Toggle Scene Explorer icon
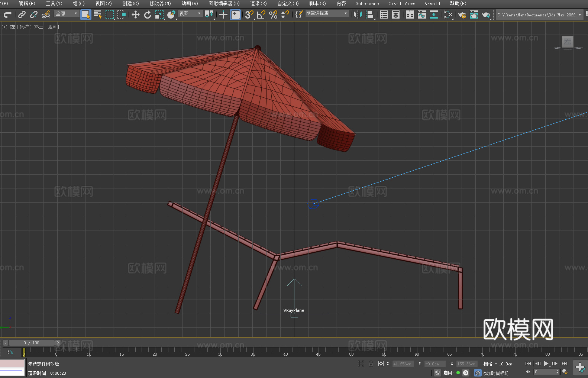The image size is (588, 378). click(384, 14)
